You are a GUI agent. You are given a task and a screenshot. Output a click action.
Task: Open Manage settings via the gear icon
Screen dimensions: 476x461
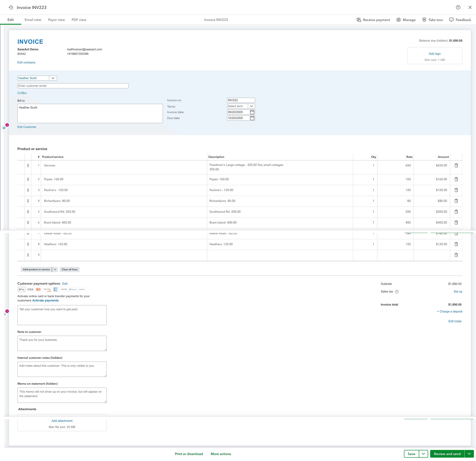point(399,20)
